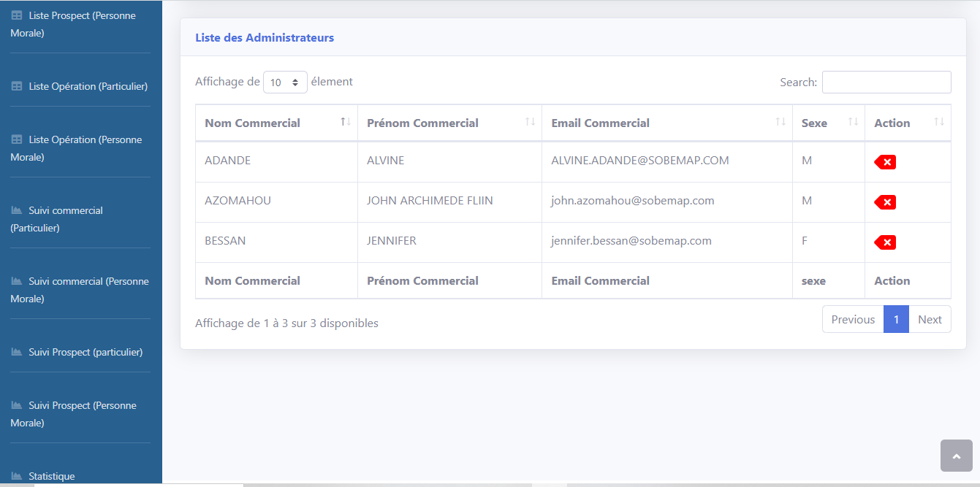Delete the ADANDE administrator row
This screenshot has width=980, height=487.
885,162
